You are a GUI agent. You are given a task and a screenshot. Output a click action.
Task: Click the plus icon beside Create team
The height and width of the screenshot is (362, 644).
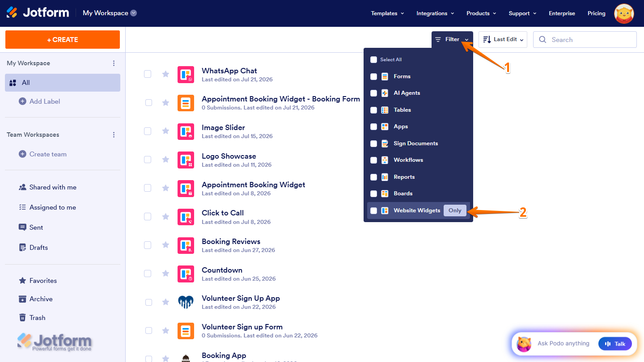point(22,154)
